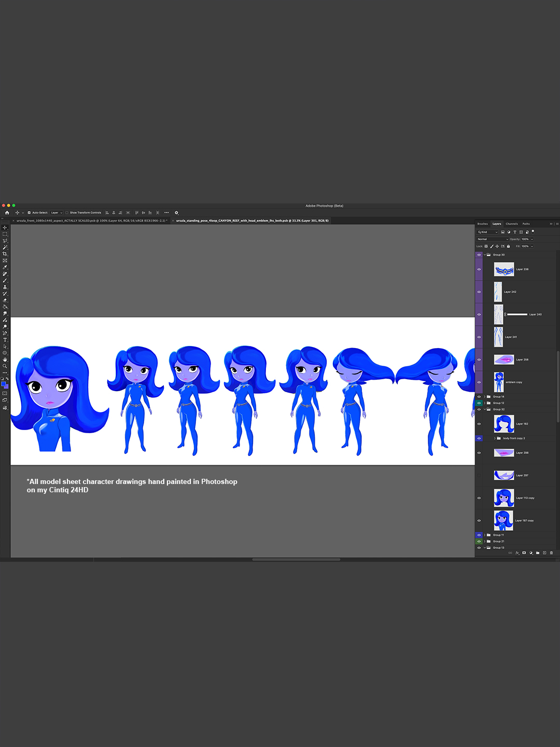Viewport: 560px width, 747px height.
Task: Select the Hand tool
Action: 5,359
